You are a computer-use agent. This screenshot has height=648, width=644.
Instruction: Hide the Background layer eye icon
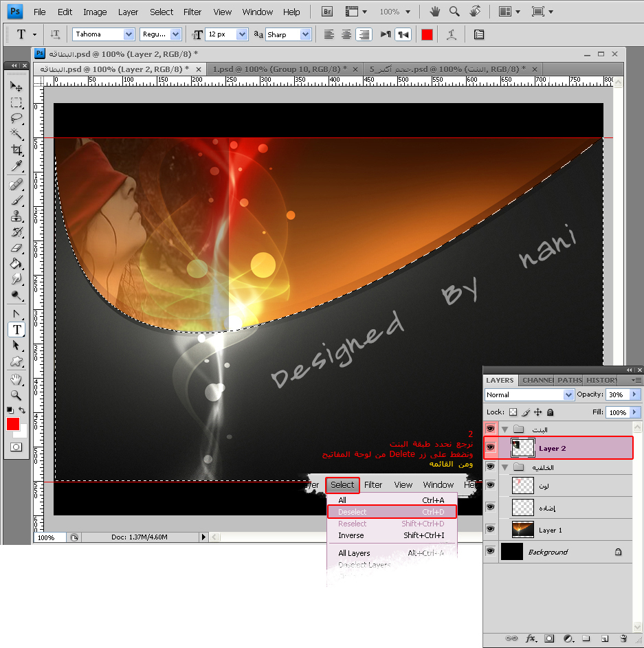tap(490, 551)
